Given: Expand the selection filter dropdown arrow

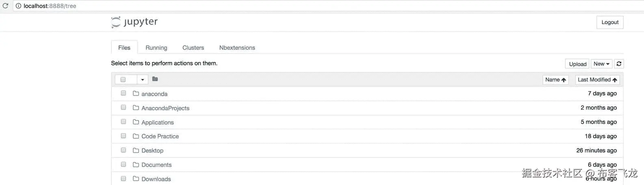Looking at the screenshot, I should point(142,80).
